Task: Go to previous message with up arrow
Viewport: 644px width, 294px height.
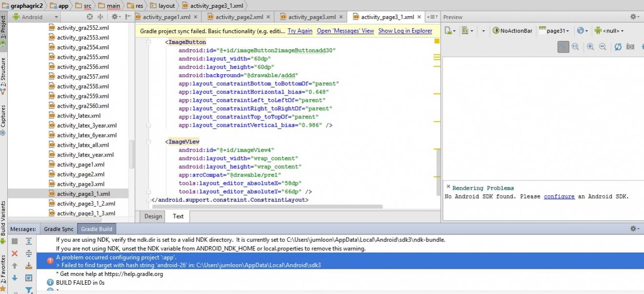Action: point(15,266)
